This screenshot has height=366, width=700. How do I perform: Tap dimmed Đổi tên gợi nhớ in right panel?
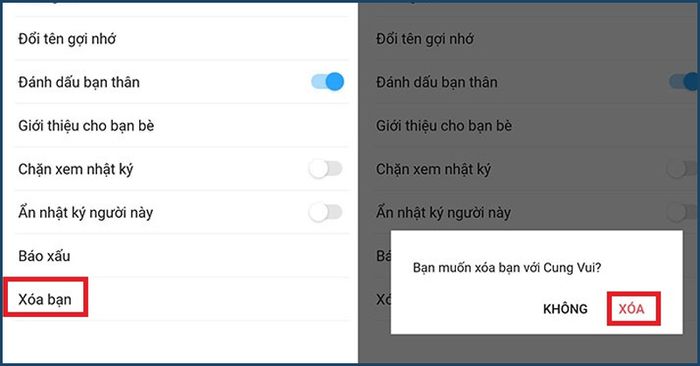click(425, 39)
